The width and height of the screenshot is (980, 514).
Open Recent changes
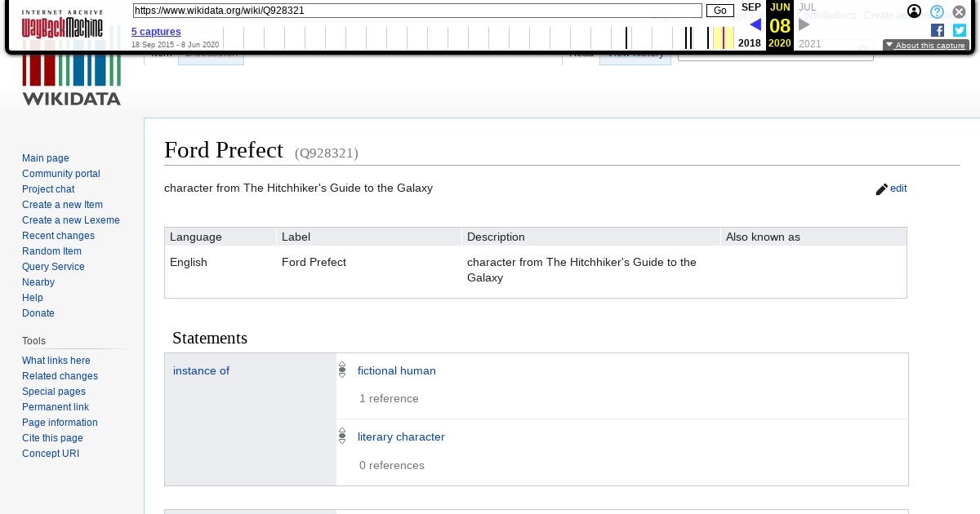coord(58,236)
